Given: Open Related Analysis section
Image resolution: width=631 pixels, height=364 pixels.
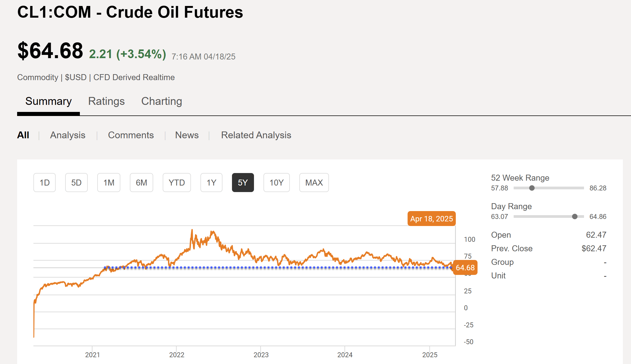Looking at the screenshot, I should coord(256,135).
